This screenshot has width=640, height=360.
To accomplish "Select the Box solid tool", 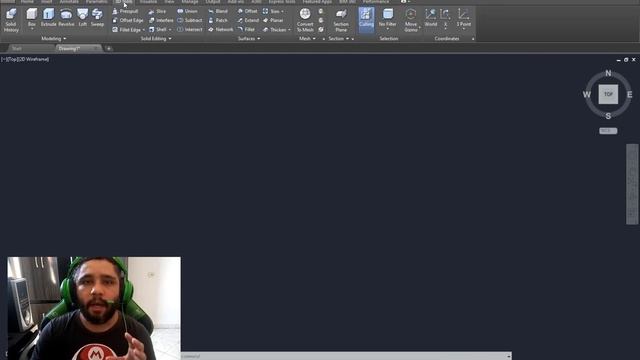I will click(32, 16).
